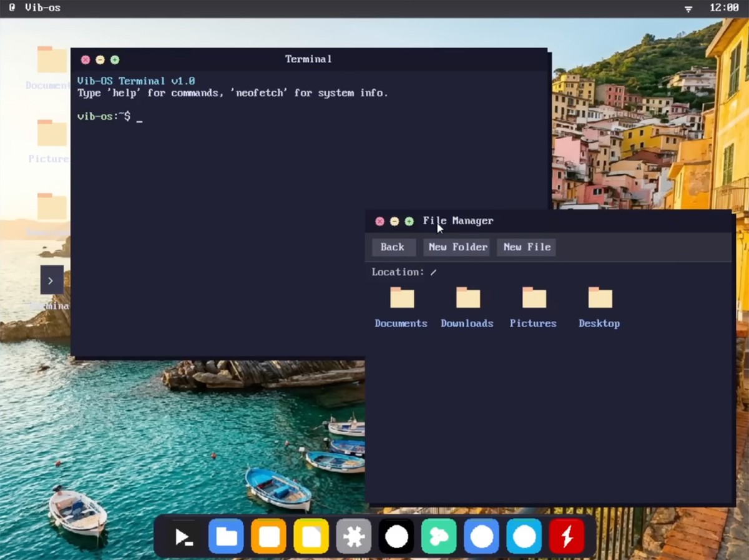Image resolution: width=749 pixels, height=560 pixels.
Task: Open the Vib-os menu in top bar
Action: coord(42,8)
